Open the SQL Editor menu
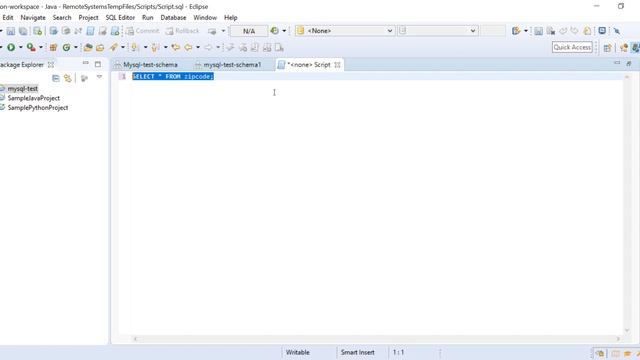 (120, 18)
